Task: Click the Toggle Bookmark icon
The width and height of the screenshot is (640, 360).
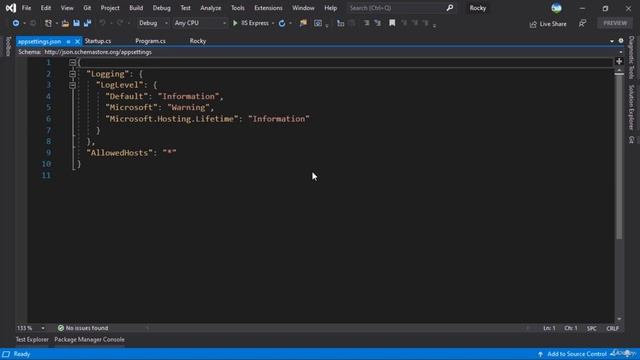Action: coord(392,23)
